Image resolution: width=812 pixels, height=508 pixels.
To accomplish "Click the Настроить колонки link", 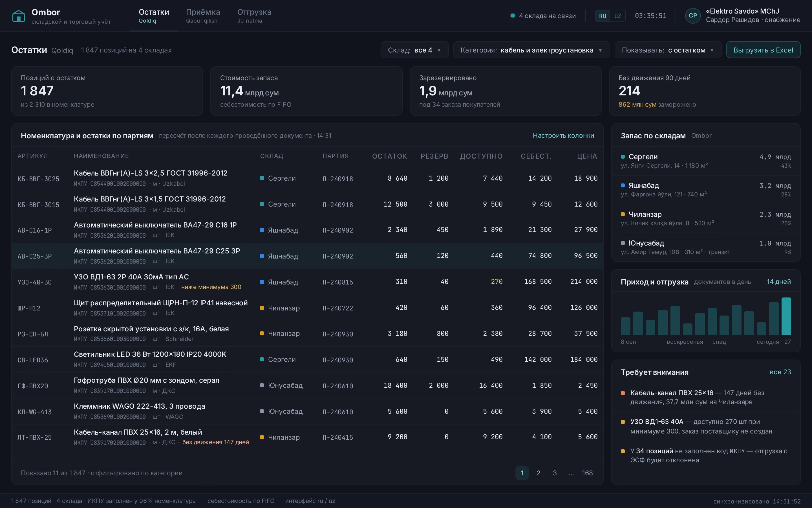I will coord(563,135).
